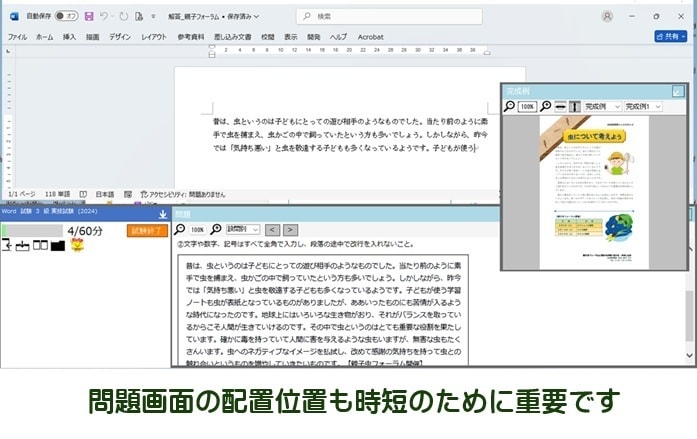Click the purple Save icon in Word
Image resolution: width=697 pixels, height=439 pixels.
(89, 16)
